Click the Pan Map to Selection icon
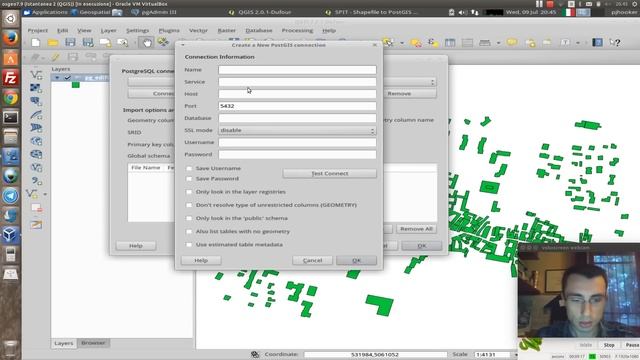The height and width of the screenshot is (360, 640). coord(163,42)
